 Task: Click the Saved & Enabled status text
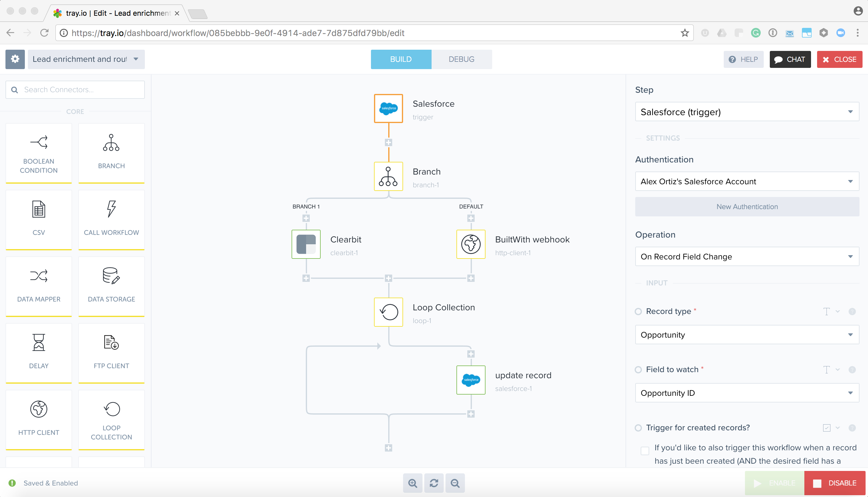[x=51, y=483]
